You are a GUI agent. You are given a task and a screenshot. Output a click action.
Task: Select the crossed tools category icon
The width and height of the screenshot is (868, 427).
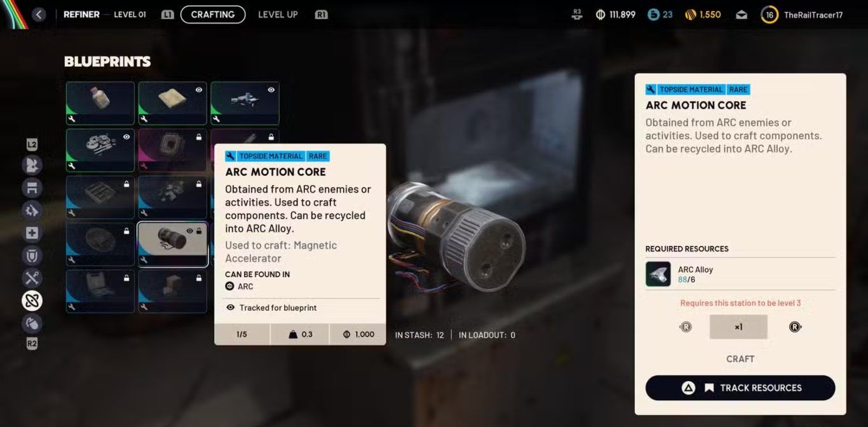[x=32, y=278]
